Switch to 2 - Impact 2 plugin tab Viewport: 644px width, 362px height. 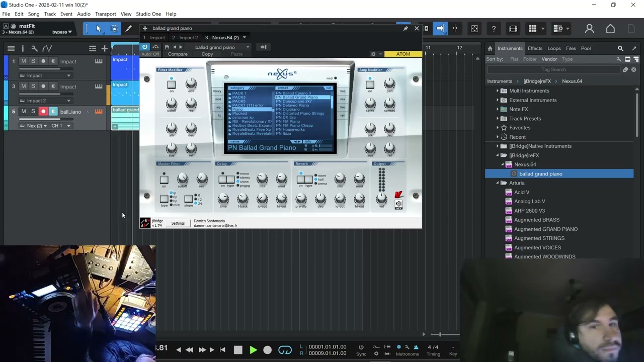click(x=185, y=38)
